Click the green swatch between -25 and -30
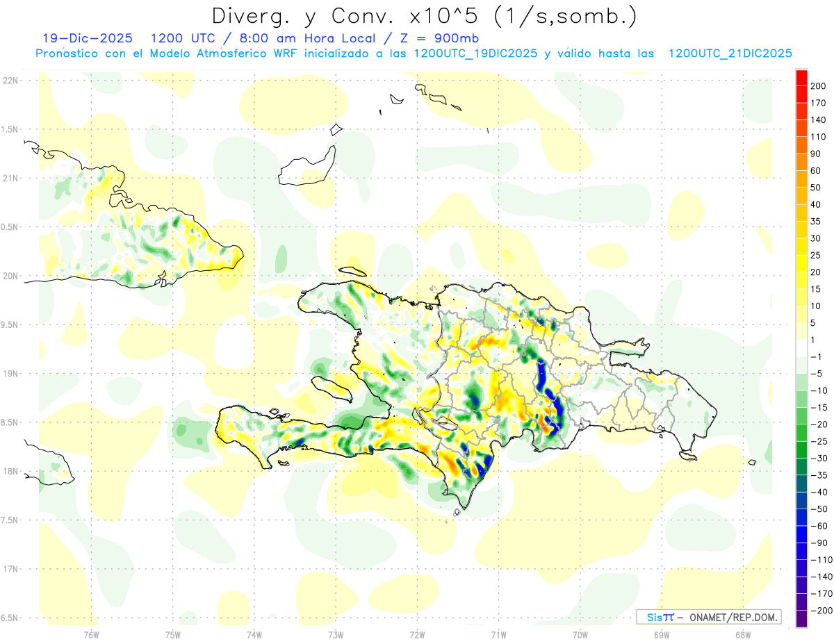834x644 pixels. pyautogui.click(x=801, y=449)
